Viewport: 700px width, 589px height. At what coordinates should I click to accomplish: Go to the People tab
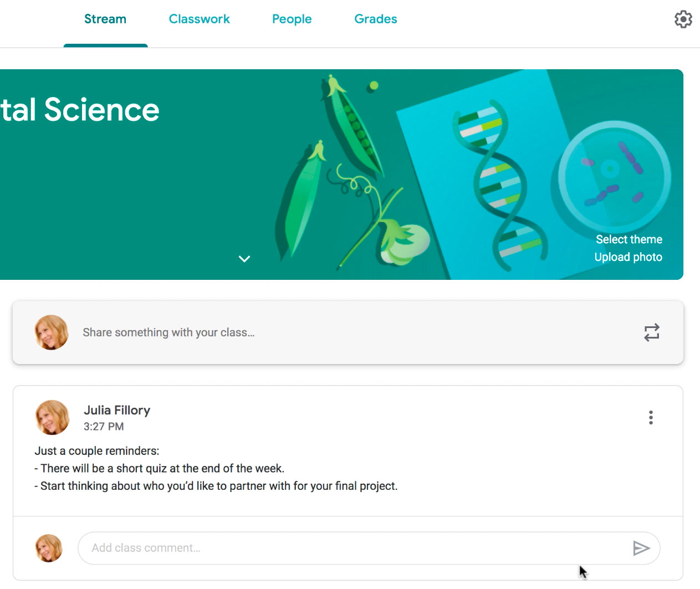pyautogui.click(x=292, y=19)
